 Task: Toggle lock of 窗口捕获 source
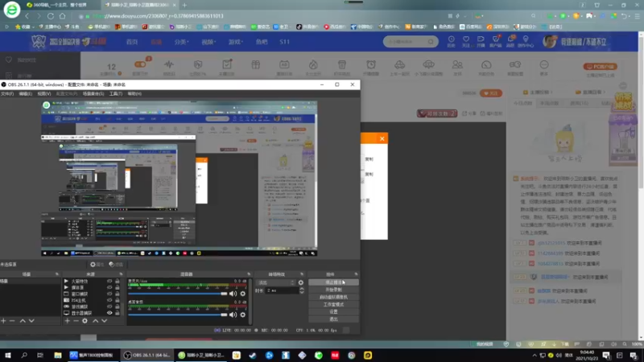tap(117, 294)
